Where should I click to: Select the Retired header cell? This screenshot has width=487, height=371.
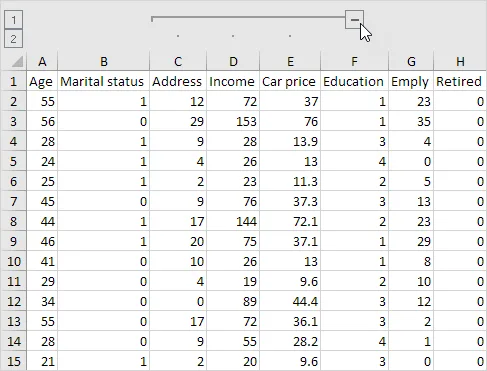click(460, 81)
